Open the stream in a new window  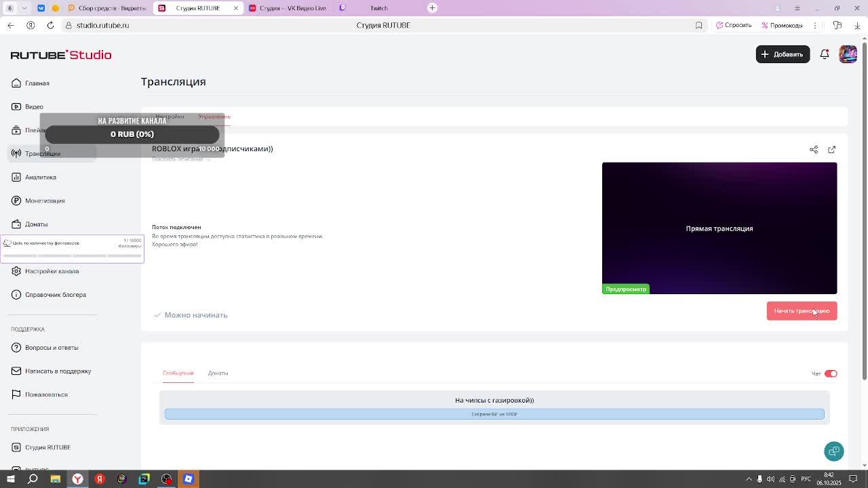tap(831, 149)
